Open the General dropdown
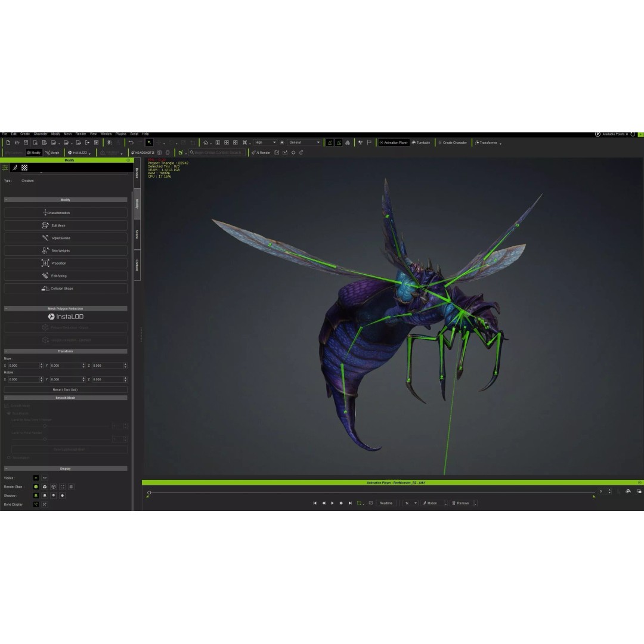 pos(304,143)
